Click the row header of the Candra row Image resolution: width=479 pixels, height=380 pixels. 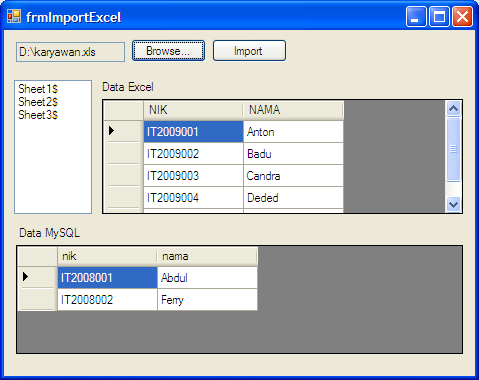[x=123, y=176]
